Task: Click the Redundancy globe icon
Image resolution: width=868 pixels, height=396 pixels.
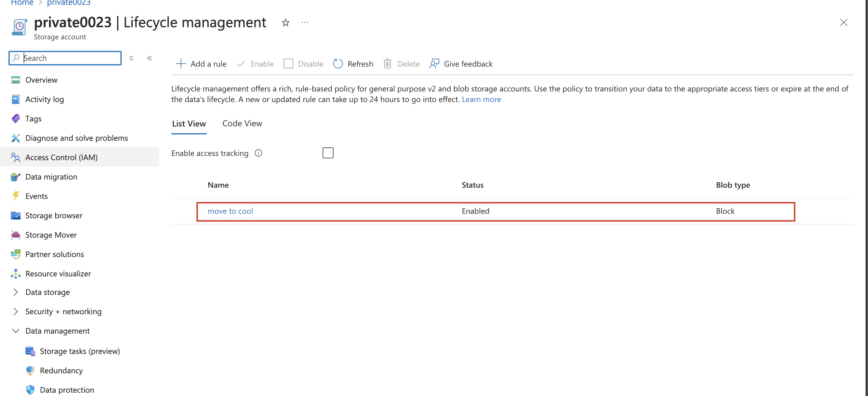Action: [x=30, y=370]
